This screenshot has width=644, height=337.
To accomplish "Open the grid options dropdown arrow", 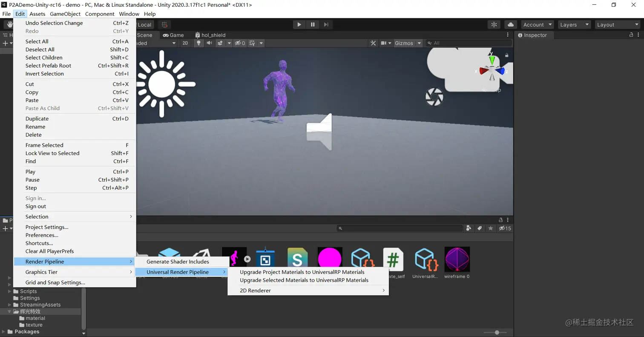I will coord(261,43).
